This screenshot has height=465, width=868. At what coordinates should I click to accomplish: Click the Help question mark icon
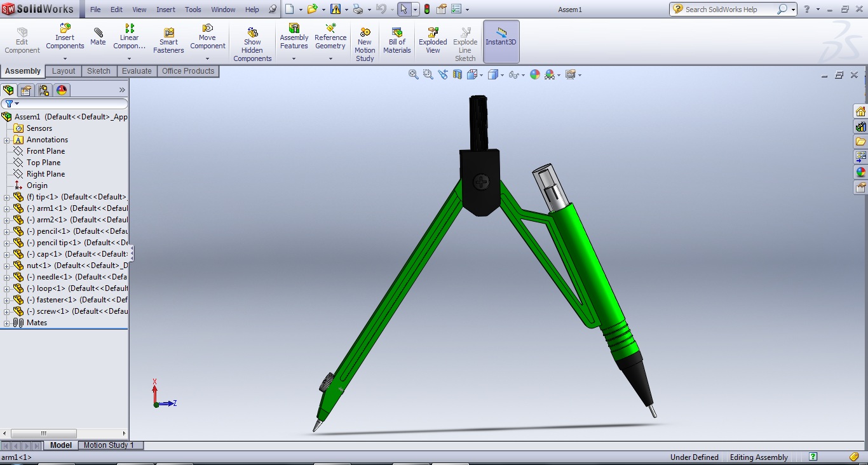[807, 10]
